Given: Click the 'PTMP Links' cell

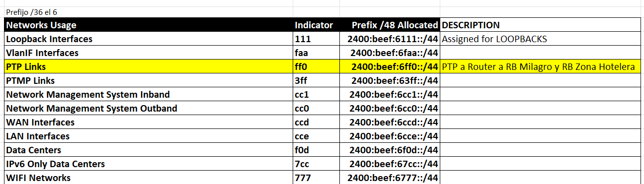Looking at the screenshot, I should pos(149,80).
